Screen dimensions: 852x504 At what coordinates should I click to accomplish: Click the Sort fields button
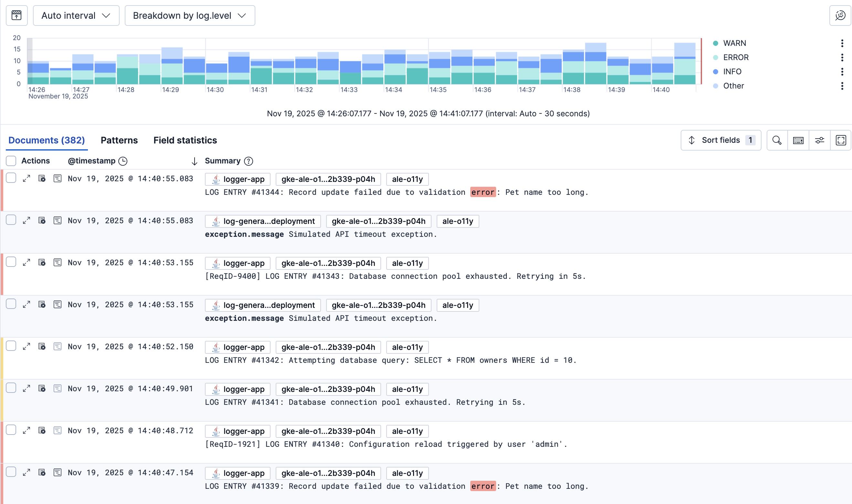[x=720, y=140]
